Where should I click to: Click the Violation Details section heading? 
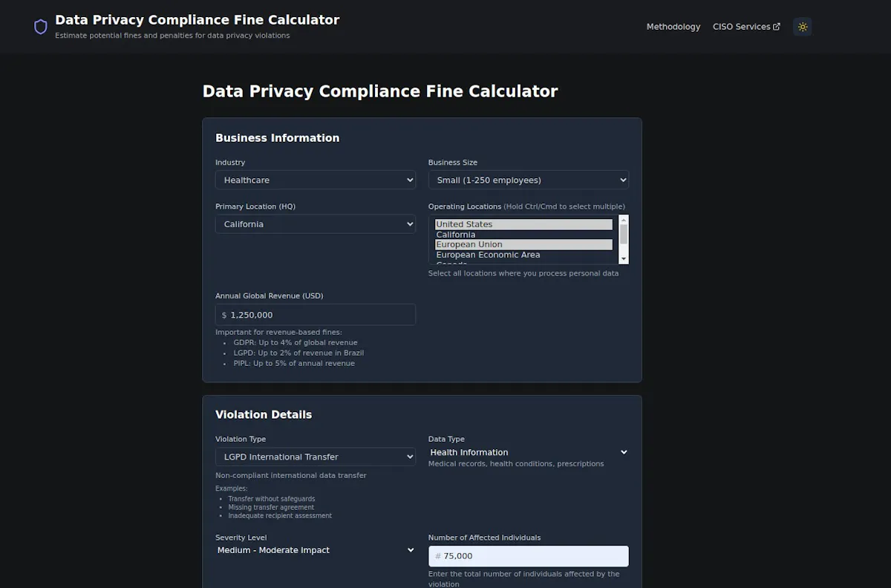coord(264,415)
